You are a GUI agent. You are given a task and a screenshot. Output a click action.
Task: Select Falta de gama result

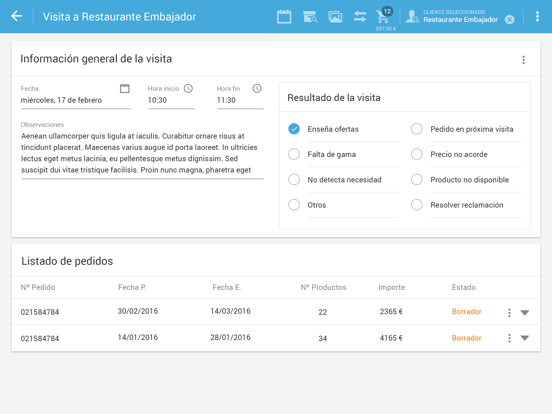pos(294,154)
